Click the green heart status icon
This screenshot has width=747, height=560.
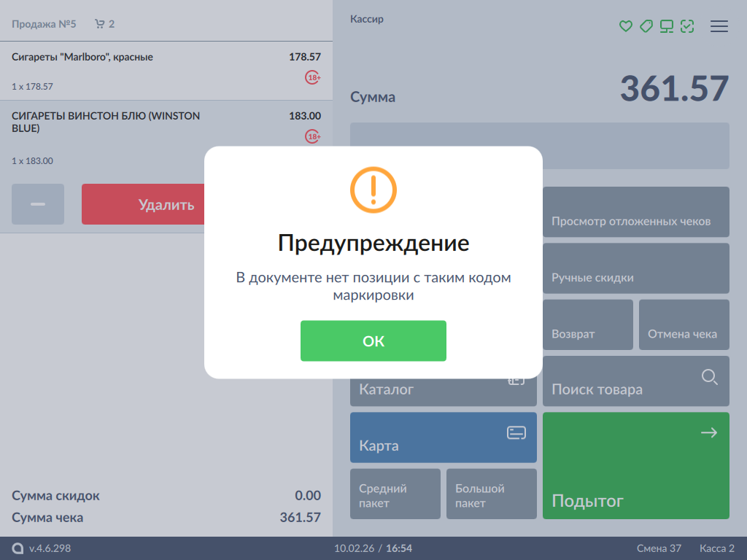625,26
